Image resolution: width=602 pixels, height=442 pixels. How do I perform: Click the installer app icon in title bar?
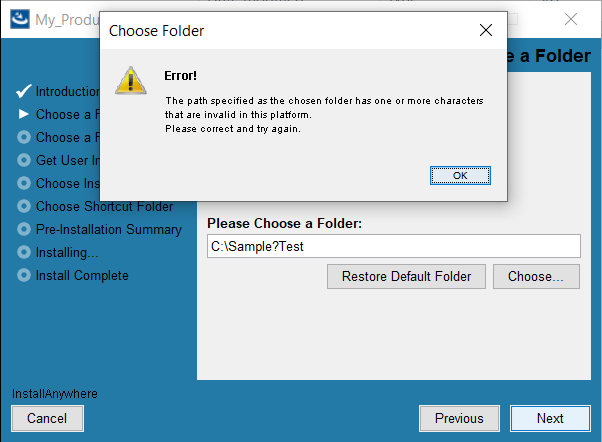pos(20,19)
